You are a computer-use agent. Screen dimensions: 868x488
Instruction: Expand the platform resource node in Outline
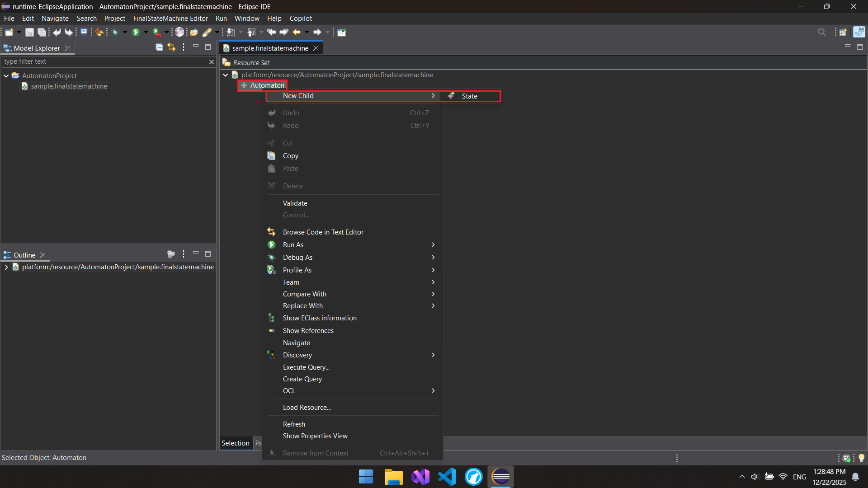[6, 267]
